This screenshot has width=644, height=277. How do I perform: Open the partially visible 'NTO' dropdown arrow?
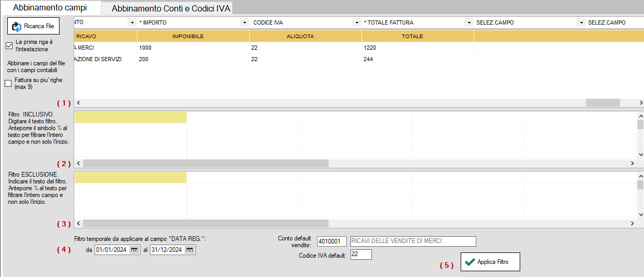click(x=131, y=22)
